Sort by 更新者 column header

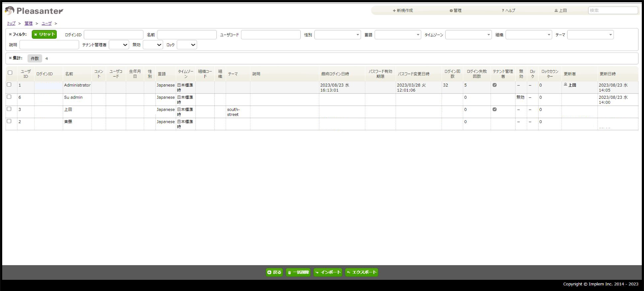tap(580, 74)
